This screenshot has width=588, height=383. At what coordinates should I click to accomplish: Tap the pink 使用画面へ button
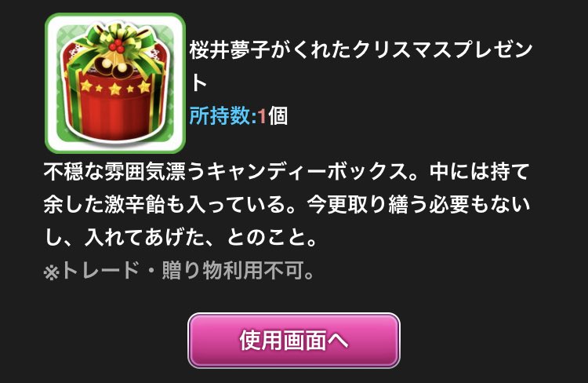[294, 340]
